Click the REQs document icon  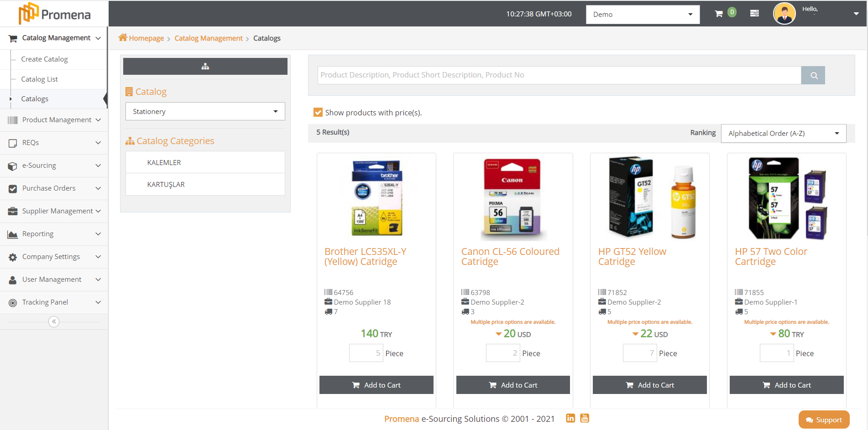[13, 143]
